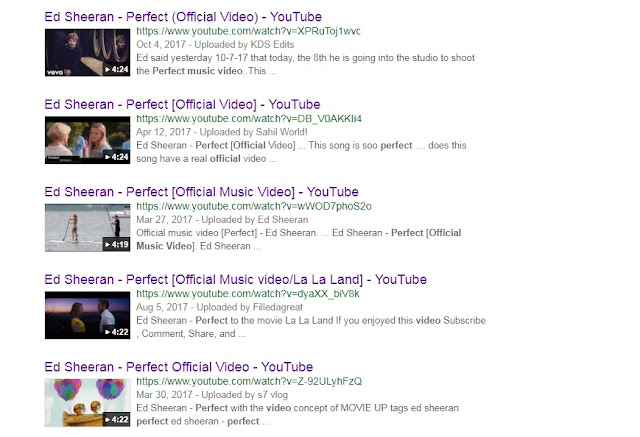Click snippet mentioning 'concept of MOVIE UP'

[x=298, y=415]
